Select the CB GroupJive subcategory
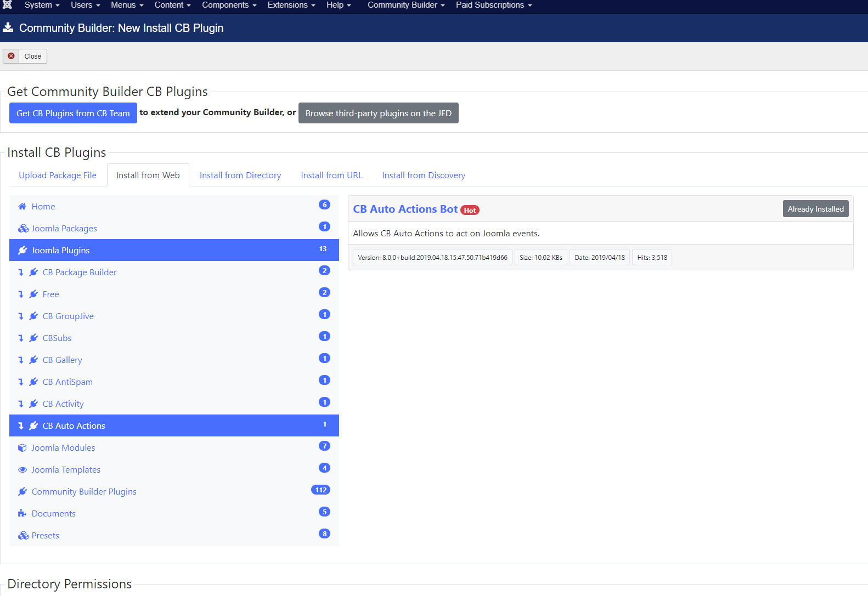This screenshot has height=596, width=868. (x=174, y=316)
